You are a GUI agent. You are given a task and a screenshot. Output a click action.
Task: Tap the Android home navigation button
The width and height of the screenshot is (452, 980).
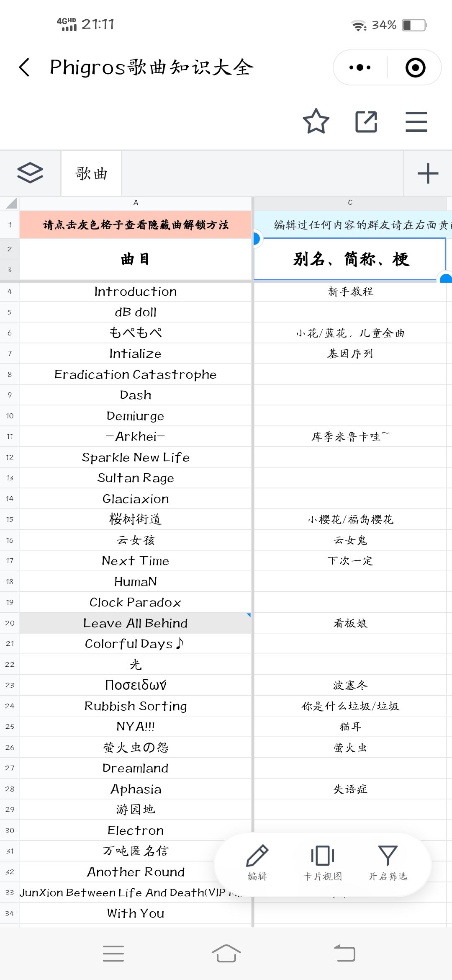tap(226, 954)
